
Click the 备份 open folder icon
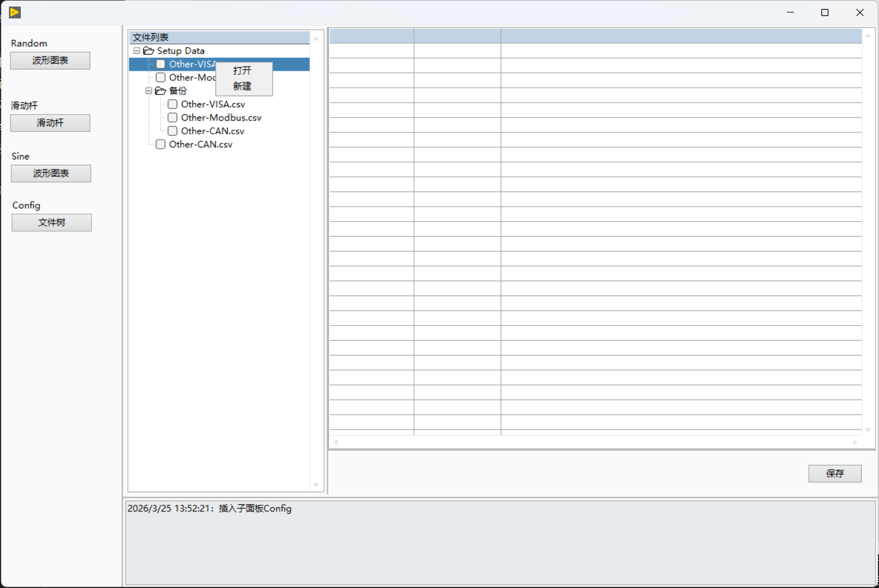161,91
